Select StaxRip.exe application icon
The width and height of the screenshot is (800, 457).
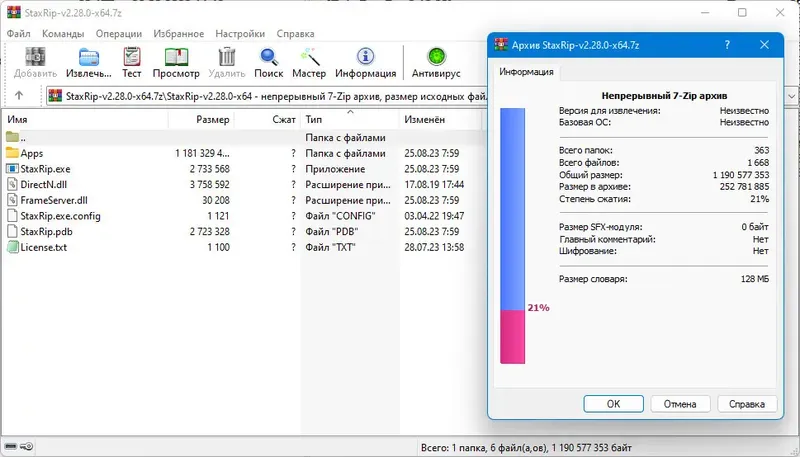click(12, 169)
